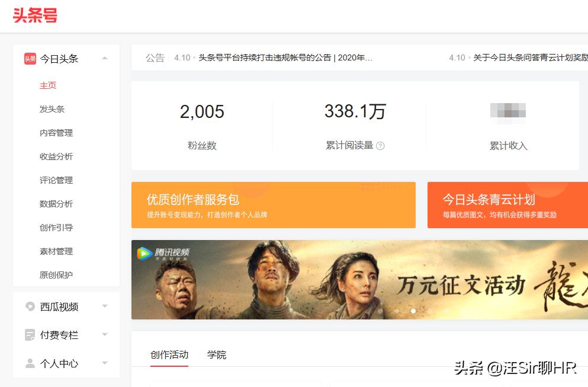Open 内容管理 in the sidebar
The width and height of the screenshot is (588, 387).
pos(56,133)
